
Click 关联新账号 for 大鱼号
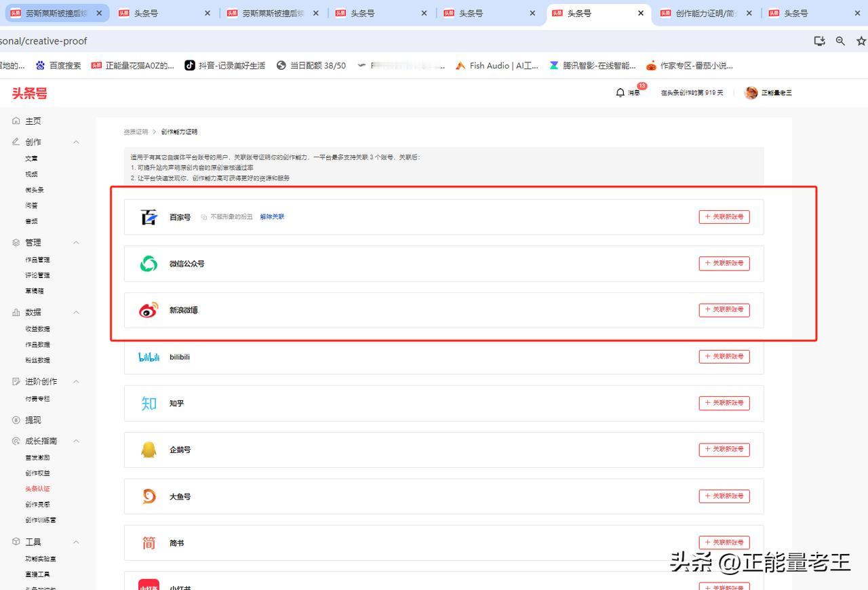724,496
